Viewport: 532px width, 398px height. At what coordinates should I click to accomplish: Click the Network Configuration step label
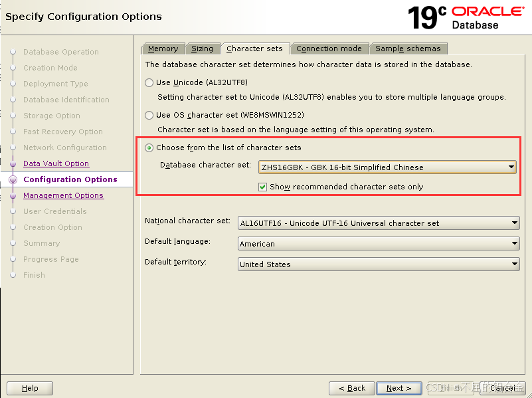click(65, 148)
